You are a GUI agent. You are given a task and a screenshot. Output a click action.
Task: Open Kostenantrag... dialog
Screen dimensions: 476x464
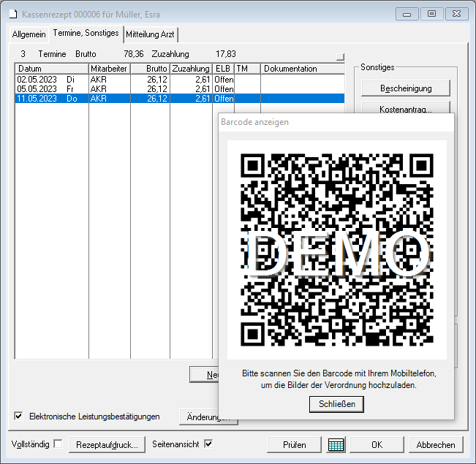coord(406,107)
